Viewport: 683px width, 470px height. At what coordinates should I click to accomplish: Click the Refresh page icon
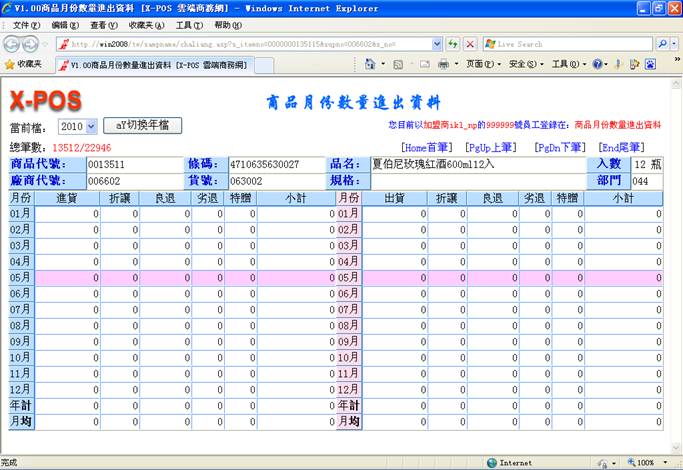[x=454, y=44]
